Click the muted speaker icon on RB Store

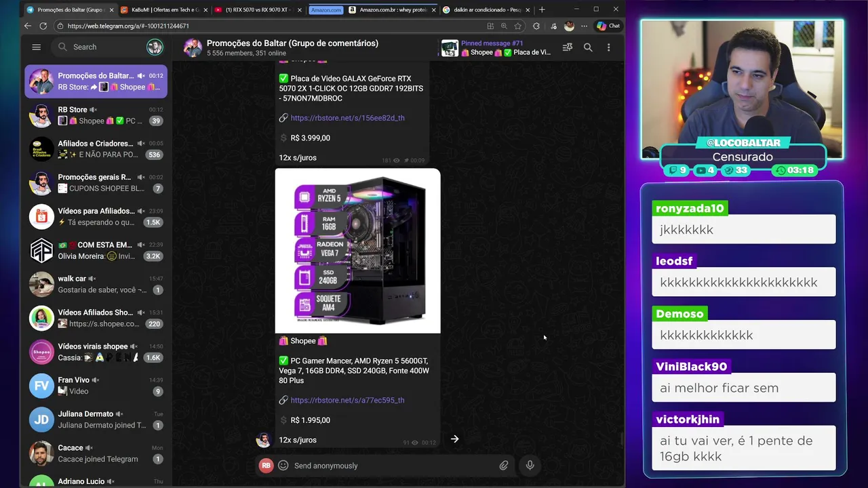pyautogui.click(x=94, y=110)
